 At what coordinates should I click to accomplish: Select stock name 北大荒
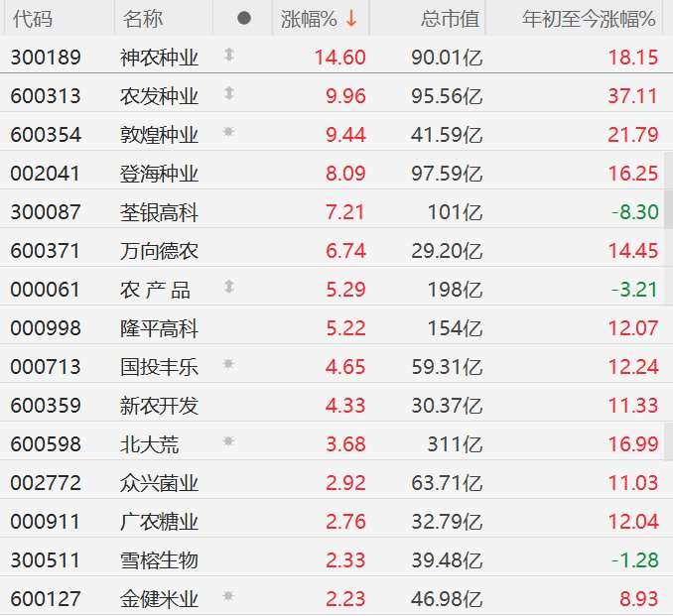149,444
